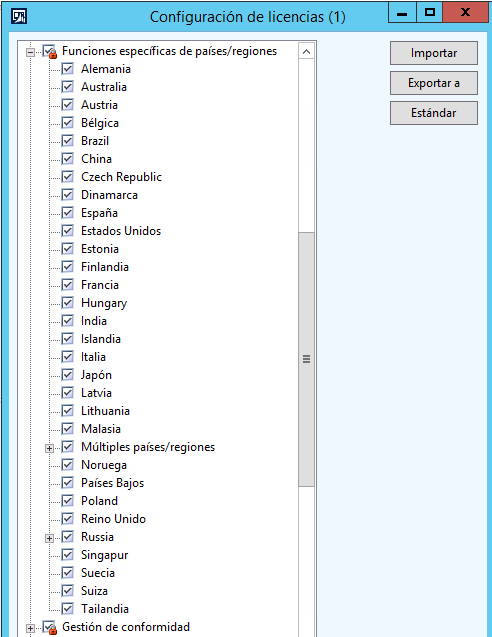The height and width of the screenshot is (637, 492).
Task: Expand the Russia tree node
Action: pos(49,538)
